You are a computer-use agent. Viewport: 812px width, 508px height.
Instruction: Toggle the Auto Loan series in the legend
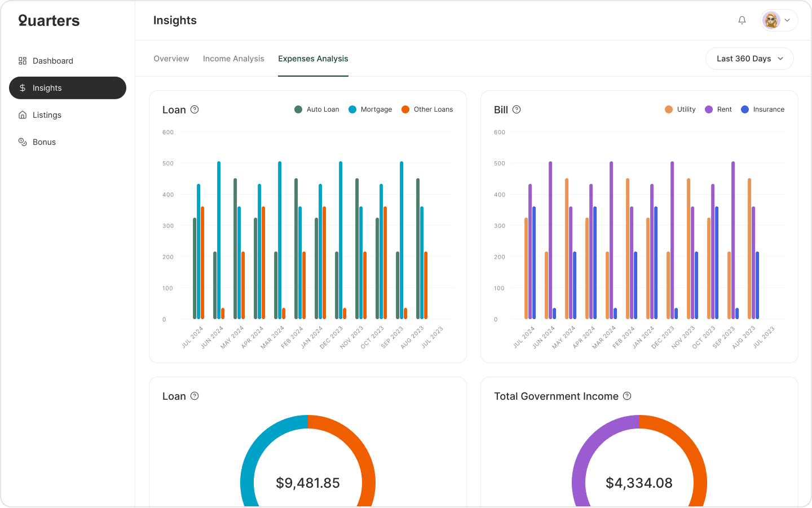[x=316, y=109]
